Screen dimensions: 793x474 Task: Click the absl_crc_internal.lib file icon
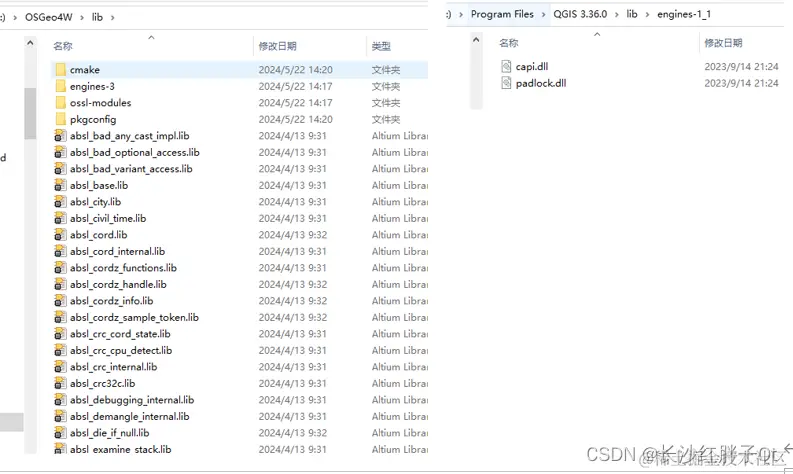[60, 367]
